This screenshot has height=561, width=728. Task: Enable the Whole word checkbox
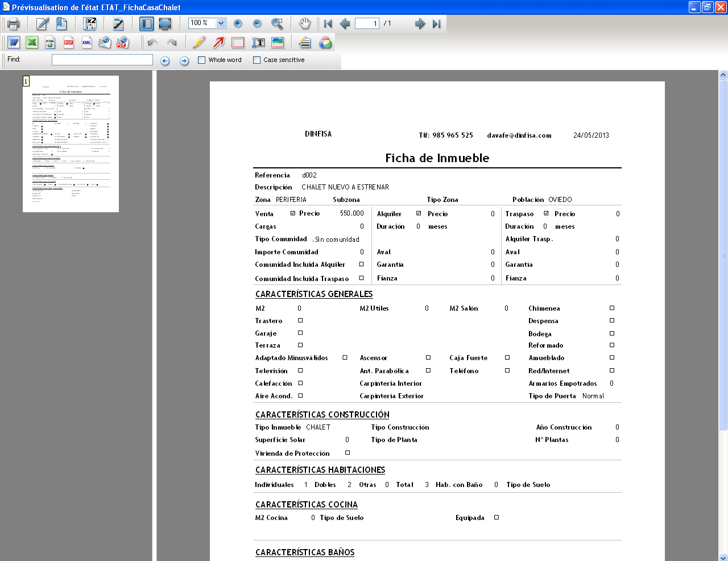point(201,60)
